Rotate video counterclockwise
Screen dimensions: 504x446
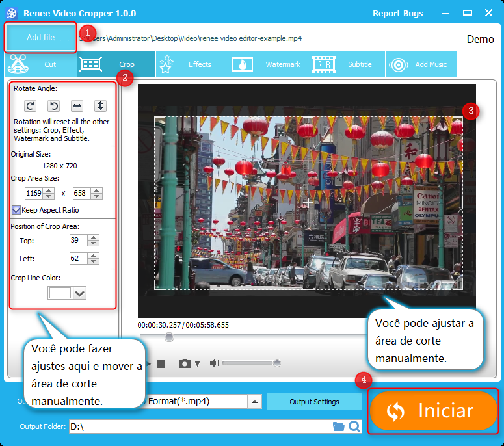coord(54,106)
